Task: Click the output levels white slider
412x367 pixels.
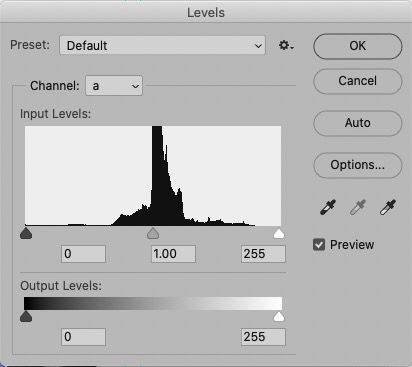Action: [x=279, y=316]
